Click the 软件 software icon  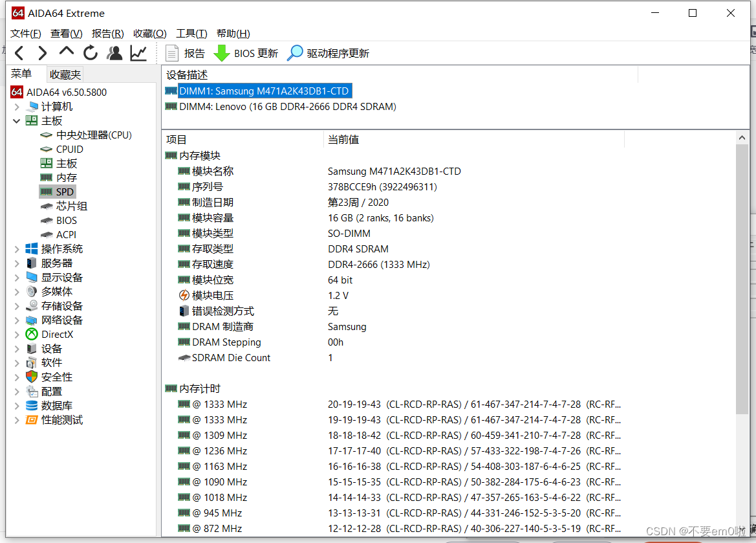click(x=32, y=362)
